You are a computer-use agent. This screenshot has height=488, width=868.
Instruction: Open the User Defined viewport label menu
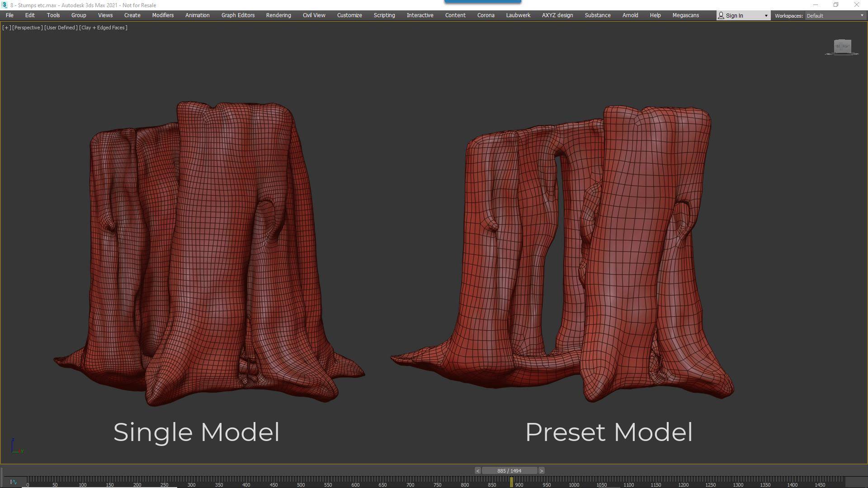[60, 27]
